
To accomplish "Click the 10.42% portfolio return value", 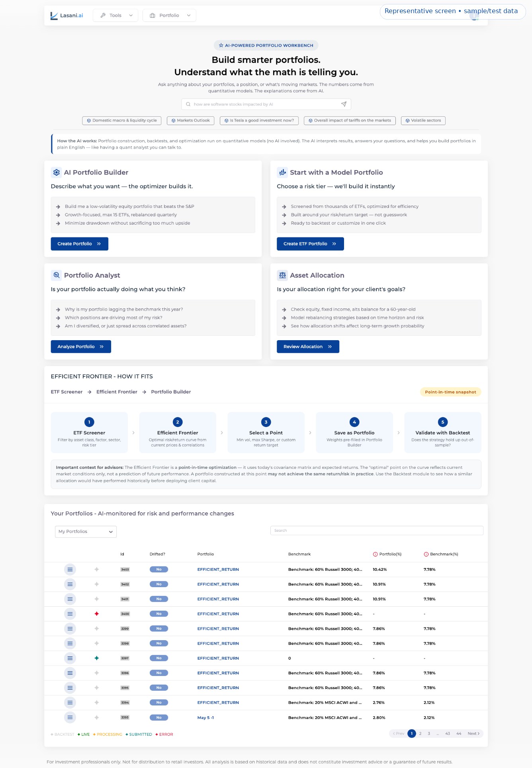I will click(x=380, y=570).
